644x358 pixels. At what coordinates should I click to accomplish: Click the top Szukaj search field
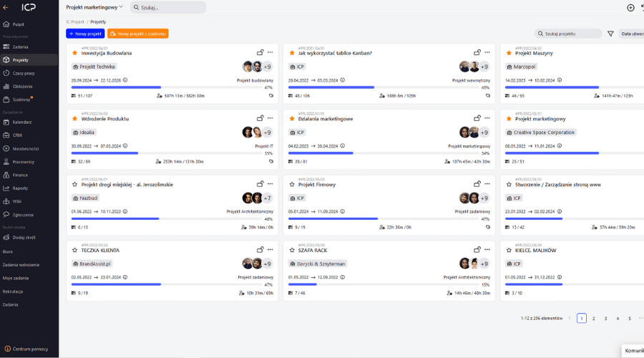[168, 7]
